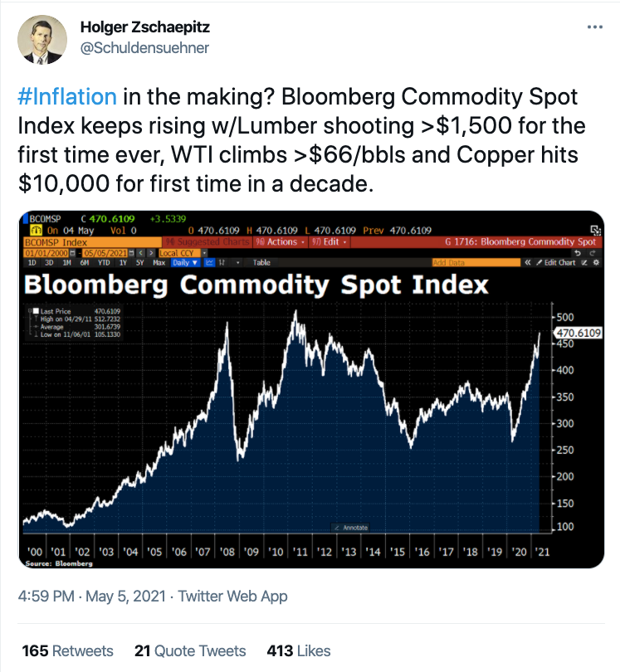Click the Add Data input field
620x672 pixels.
(476, 263)
